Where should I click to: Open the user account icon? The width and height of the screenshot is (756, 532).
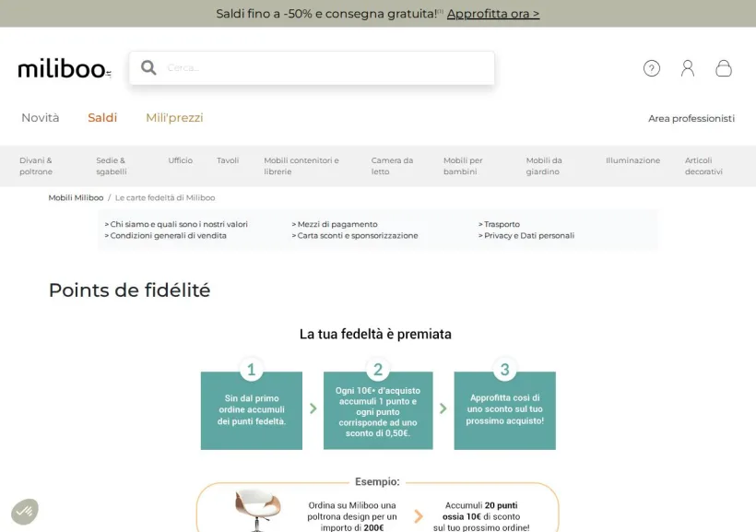pos(688,68)
